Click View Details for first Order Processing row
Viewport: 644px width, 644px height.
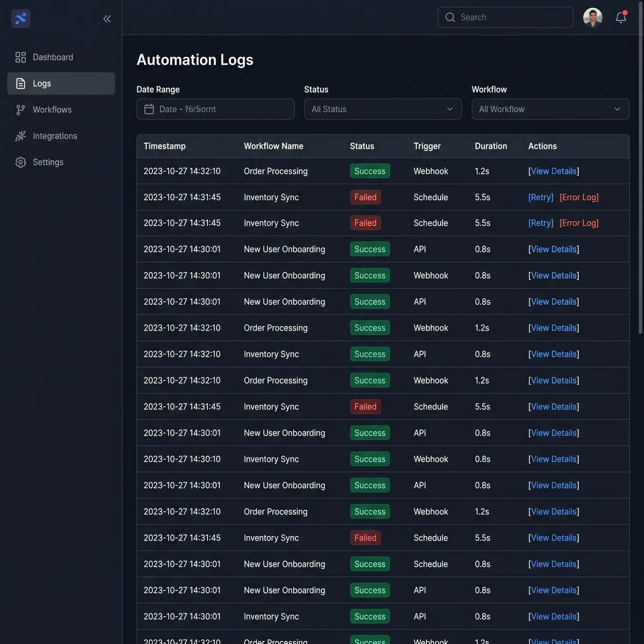(553, 171)
